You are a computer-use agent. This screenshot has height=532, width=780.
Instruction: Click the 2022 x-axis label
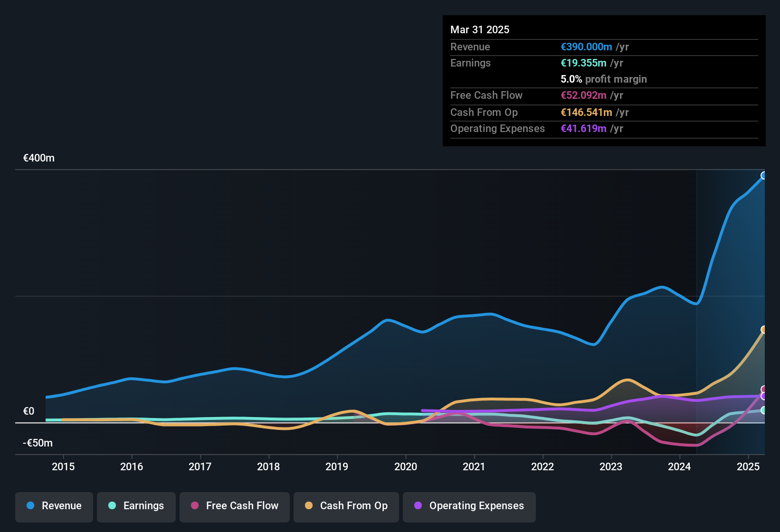click(542, 466)
